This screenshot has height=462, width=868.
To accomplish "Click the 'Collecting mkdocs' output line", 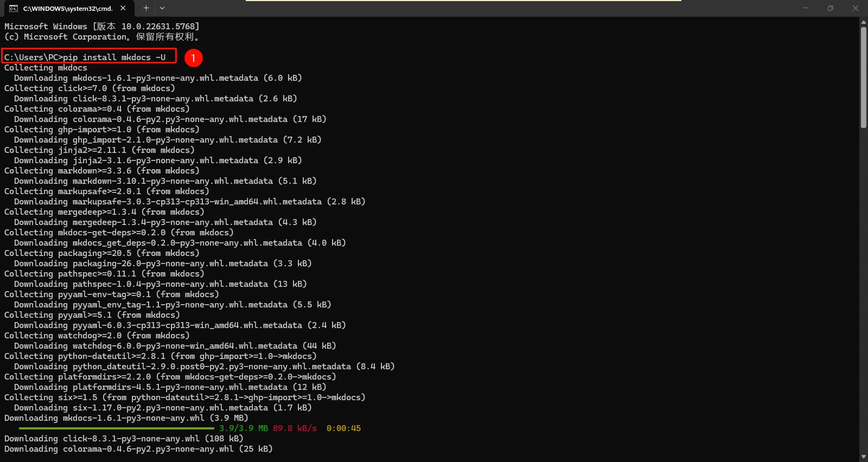I will point(46,68).
